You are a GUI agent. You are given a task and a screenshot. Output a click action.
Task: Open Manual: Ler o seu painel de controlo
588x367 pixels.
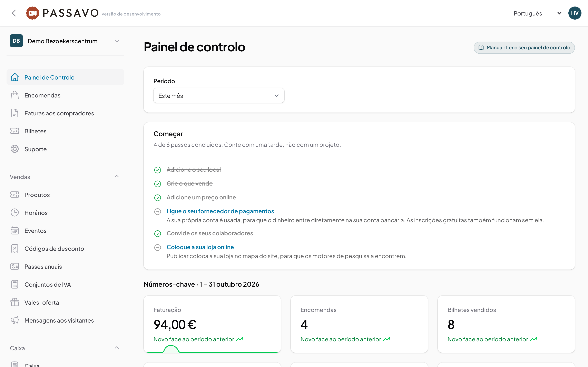[524, 48]
